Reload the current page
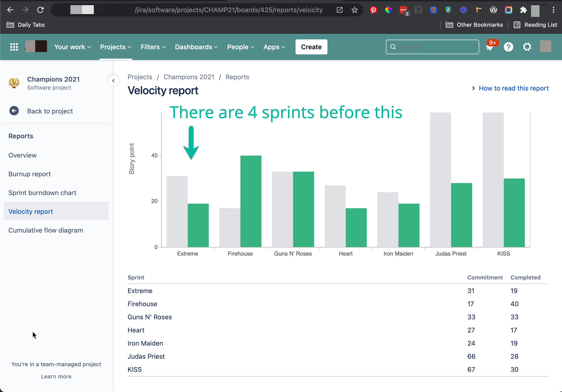 (x=40, y=10)
